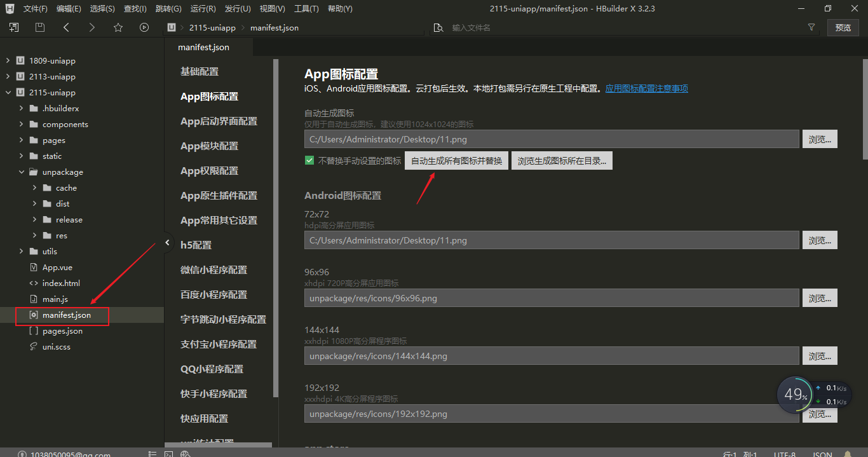868x457 pixels.
Task: Click the bracket icon of pages.json
Action: (34, 331)
